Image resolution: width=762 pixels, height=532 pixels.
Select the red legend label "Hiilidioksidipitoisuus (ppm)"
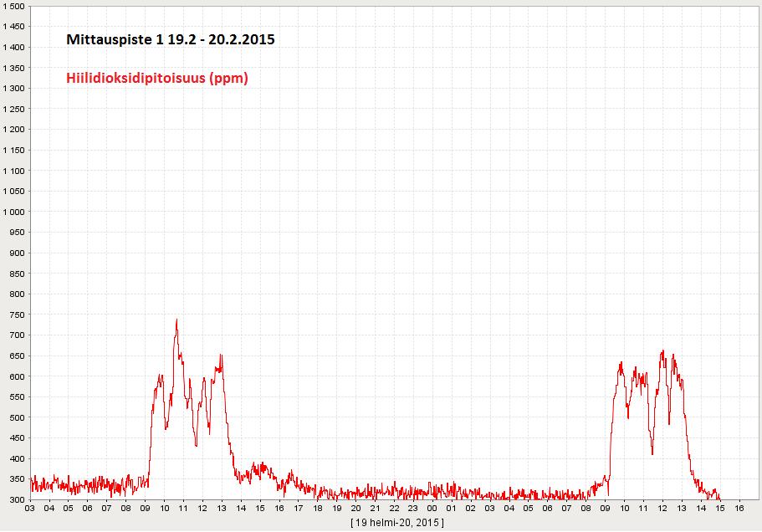click(157, 78)
